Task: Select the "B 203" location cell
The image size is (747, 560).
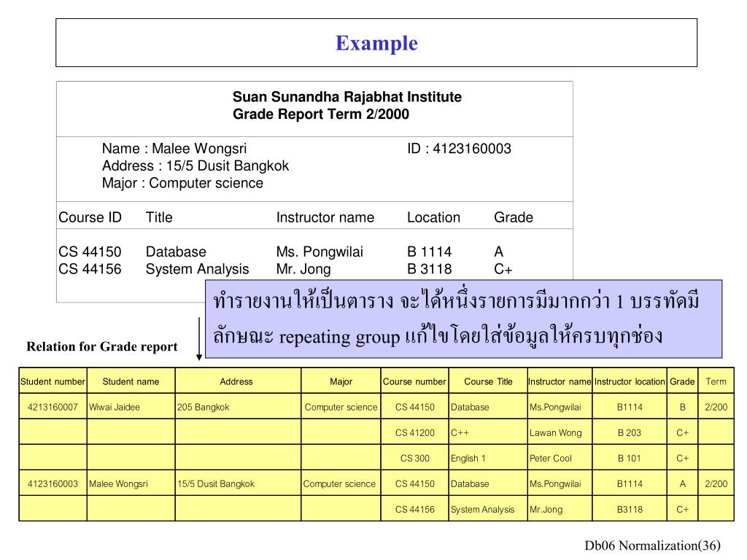Action: 630,433
